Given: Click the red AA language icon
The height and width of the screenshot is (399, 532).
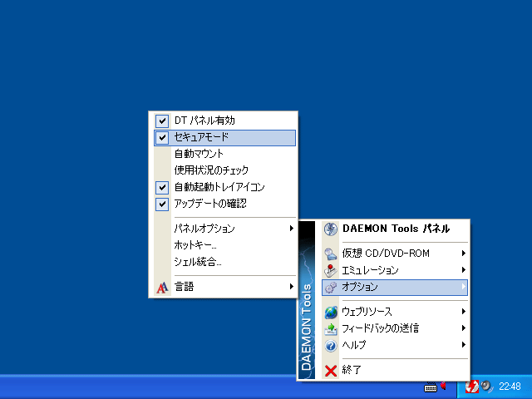Looking at the screenshot, I should tap(162, 288).
